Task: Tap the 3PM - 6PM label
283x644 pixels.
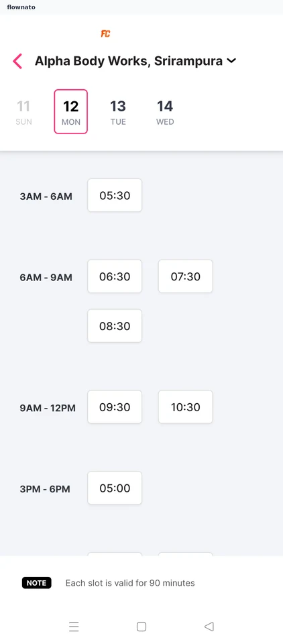Action: point(45,489)
